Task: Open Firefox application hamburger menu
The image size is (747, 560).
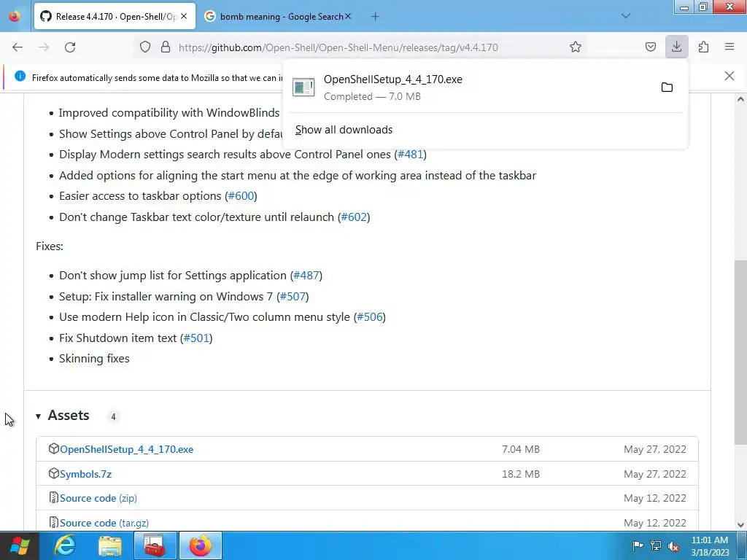Action: pos(729,47)
